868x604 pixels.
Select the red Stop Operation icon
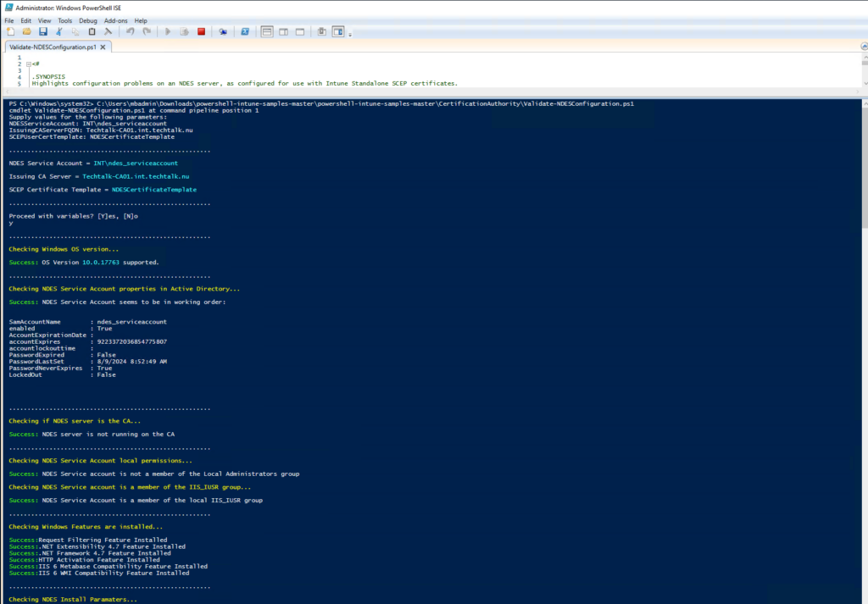pos(201,31)
